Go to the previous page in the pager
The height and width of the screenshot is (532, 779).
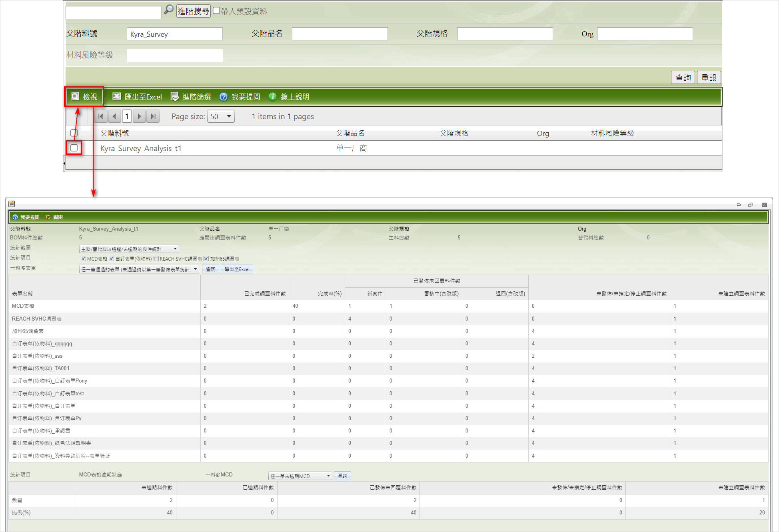[114, 116]
